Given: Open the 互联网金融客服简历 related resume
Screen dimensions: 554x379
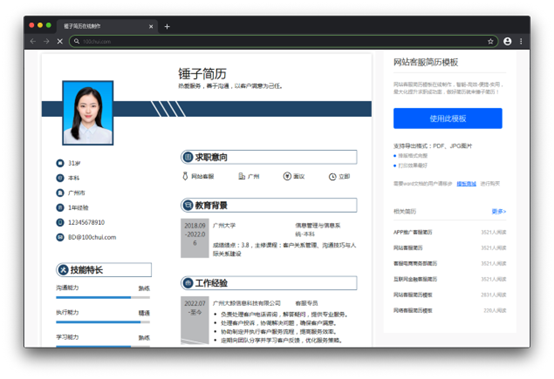Looking at the screenshot, I should tap(415, 279).
